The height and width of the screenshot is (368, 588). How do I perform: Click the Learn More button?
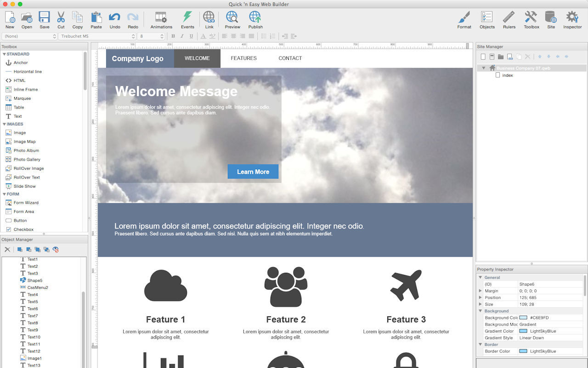[x=253, y=172]
